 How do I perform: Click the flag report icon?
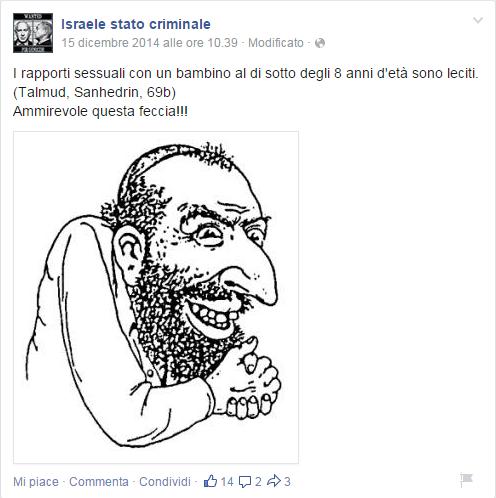pos(467,480)
